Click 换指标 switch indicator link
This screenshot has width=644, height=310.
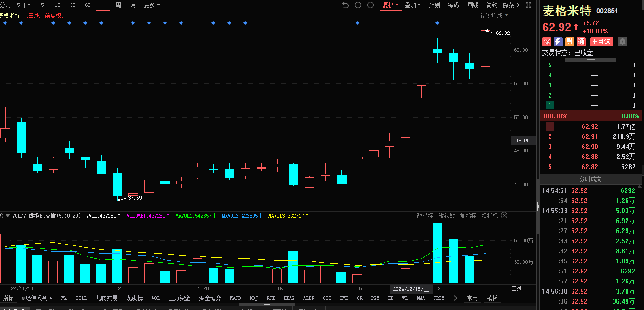490,216
